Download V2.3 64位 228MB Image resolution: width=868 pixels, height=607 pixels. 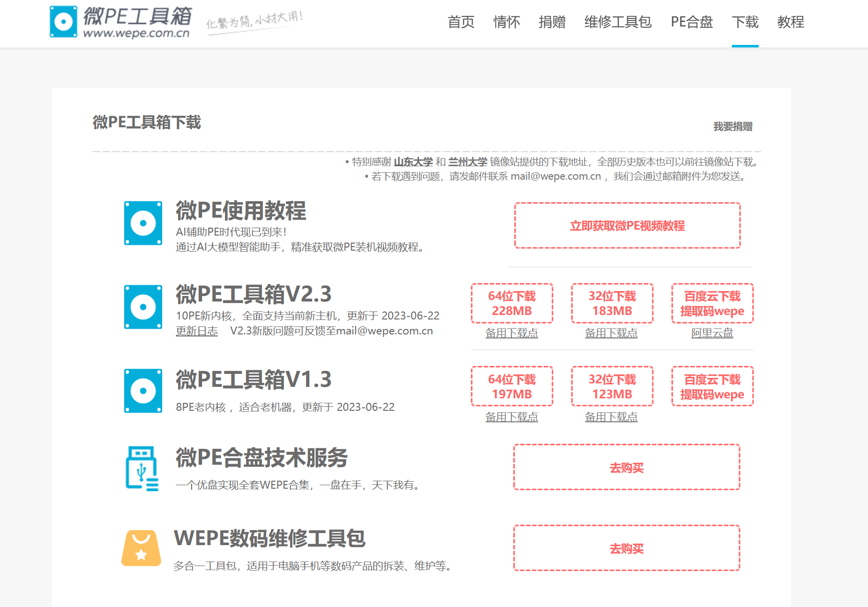(512, 303)
